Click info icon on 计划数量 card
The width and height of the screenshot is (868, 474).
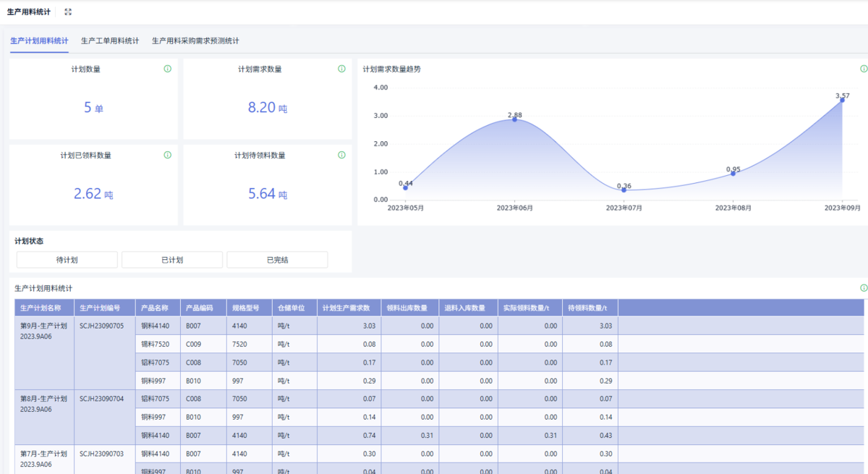[x=168, y=69]
